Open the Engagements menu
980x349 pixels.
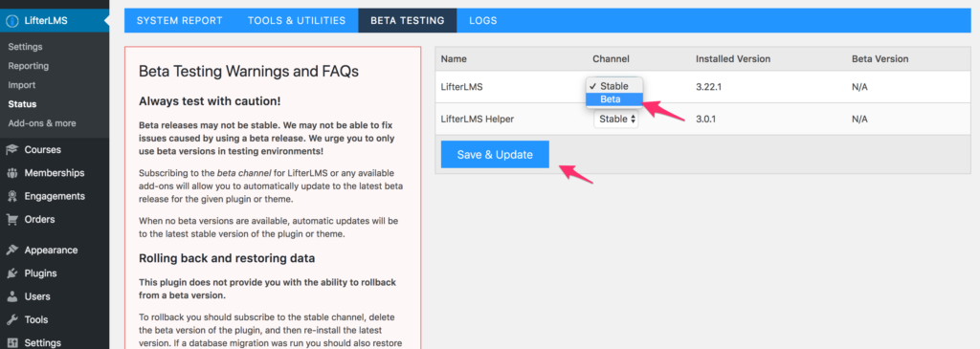(x=55, y=196)
